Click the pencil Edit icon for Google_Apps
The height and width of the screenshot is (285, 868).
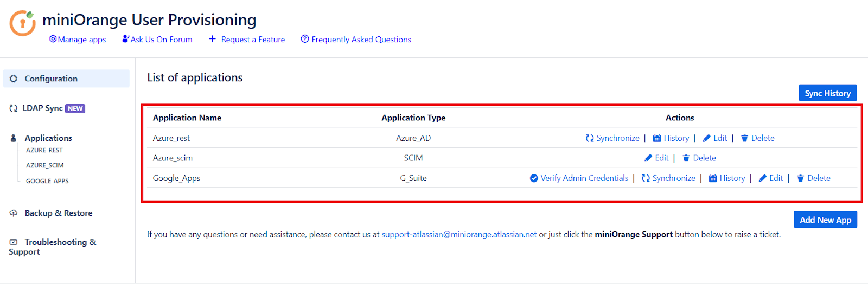762,178
